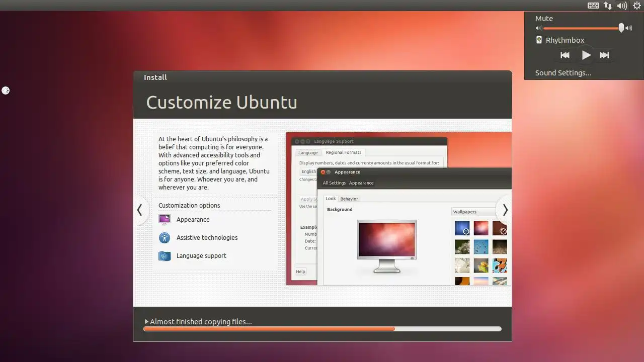Image resolution: width=644 pixels, height=362 pixels.
Task: Expand the copying files details triangle
Action: point(146,322)
